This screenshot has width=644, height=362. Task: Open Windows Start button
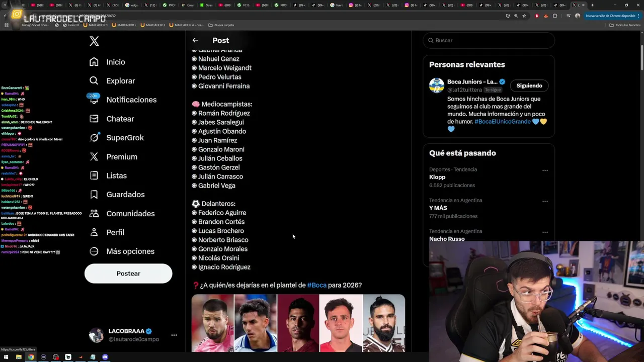coord(6,357)
